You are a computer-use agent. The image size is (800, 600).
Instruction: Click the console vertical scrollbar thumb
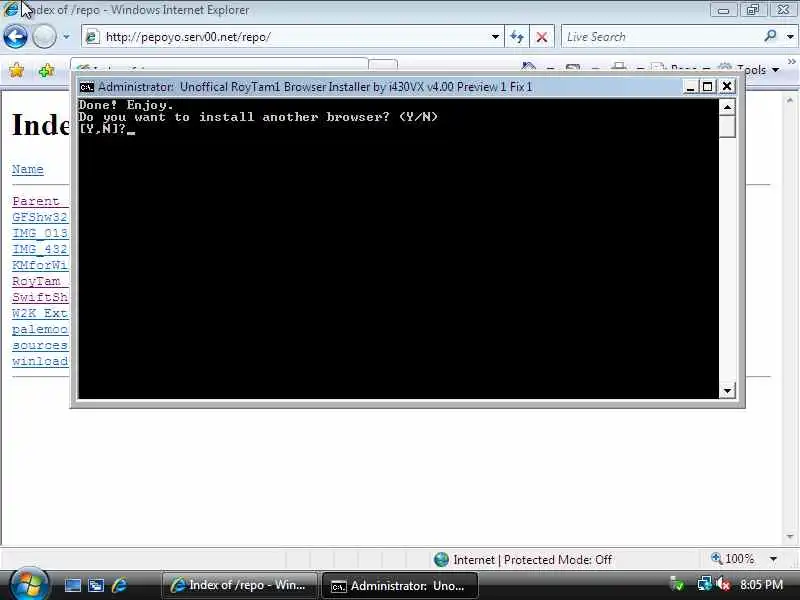pyautogui.click(x=727, y=126)
